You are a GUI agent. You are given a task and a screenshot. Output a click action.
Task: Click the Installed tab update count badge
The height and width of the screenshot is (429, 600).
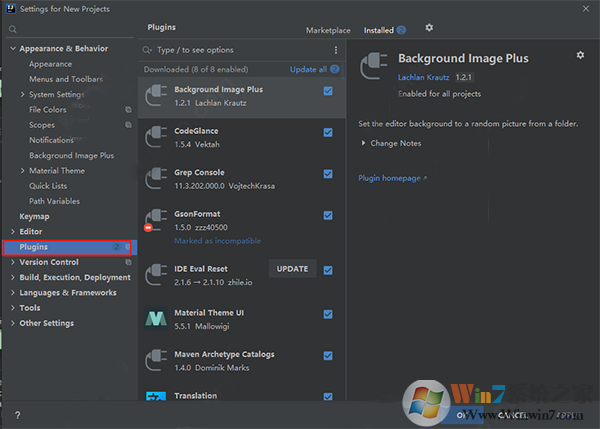pos(401,30)
